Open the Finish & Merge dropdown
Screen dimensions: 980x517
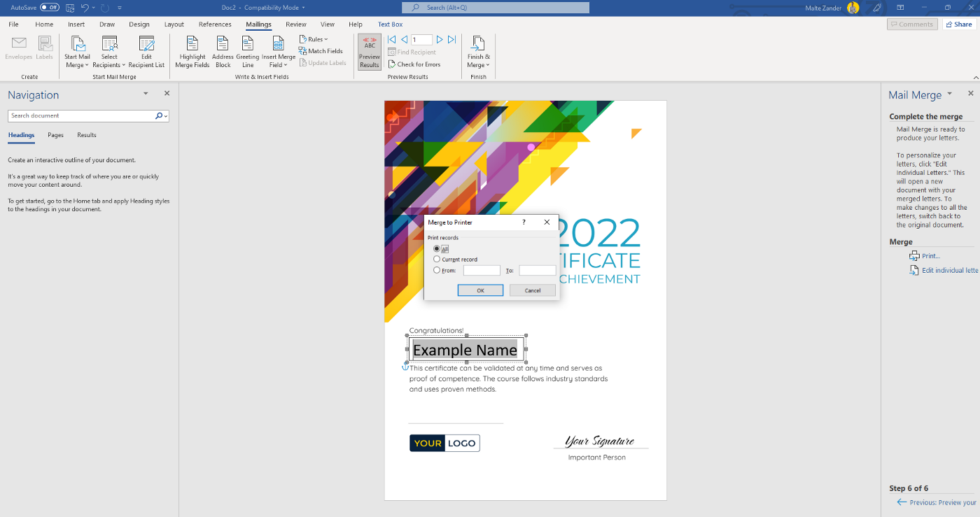click(478, 51)
